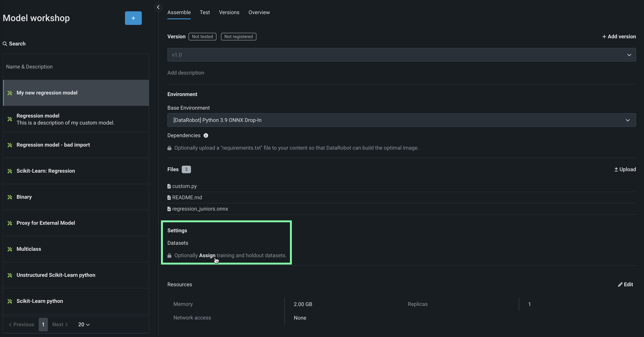
Task: Click the Upload files arrow icon
Action: tap(616, 169)
